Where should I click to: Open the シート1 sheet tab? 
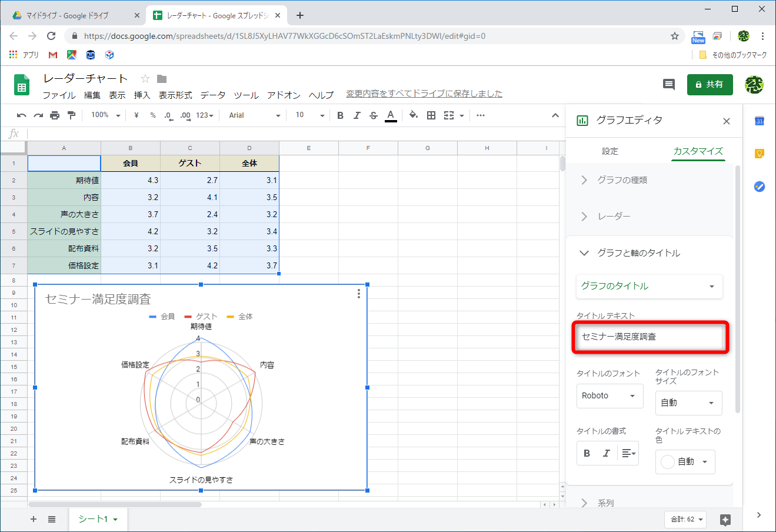[x=98, y=519]
